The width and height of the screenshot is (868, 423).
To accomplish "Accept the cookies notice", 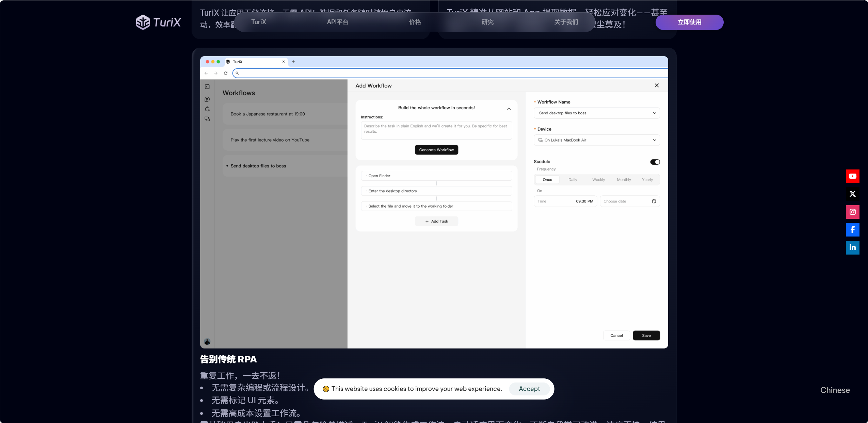I will click(x=529, y=389).
